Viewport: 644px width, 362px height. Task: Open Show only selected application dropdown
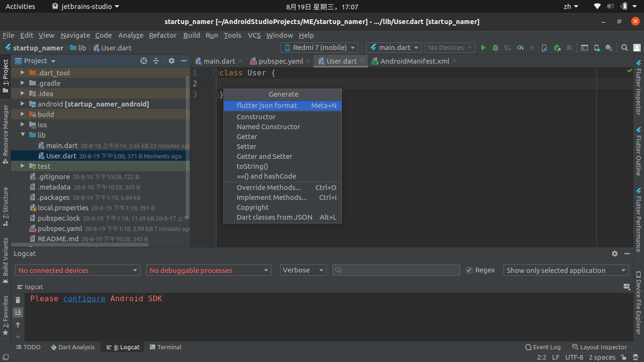[566, 270]
